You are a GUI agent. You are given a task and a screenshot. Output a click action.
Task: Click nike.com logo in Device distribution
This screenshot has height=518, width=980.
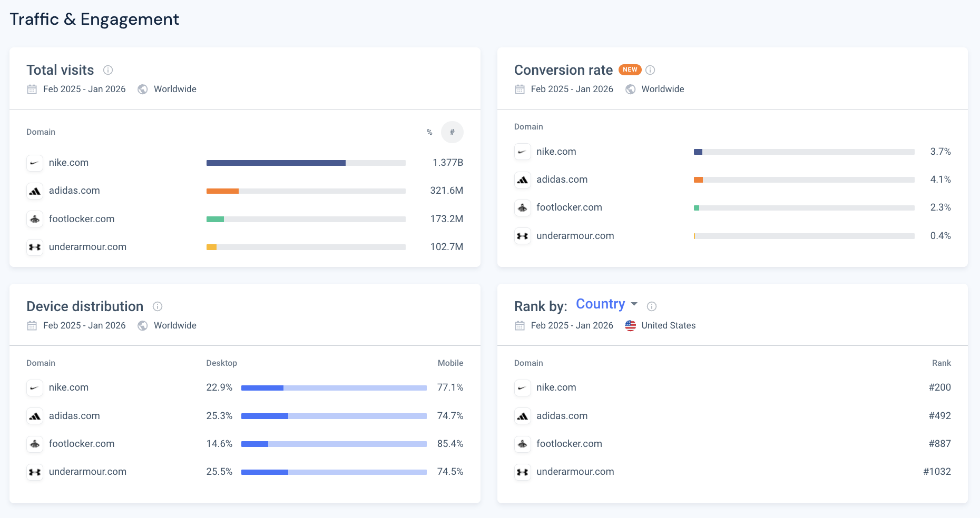tap(35, 388)
